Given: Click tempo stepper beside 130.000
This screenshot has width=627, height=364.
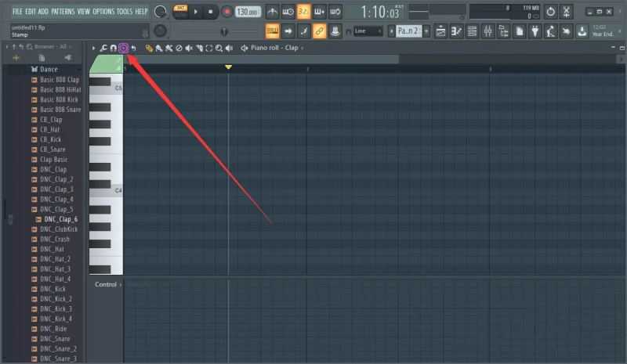Looking at the screenshot, I should tap(259, 12).
